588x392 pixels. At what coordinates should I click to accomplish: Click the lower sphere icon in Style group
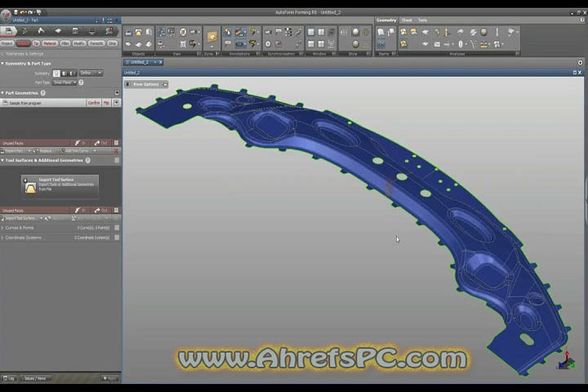tap(355, 44)
